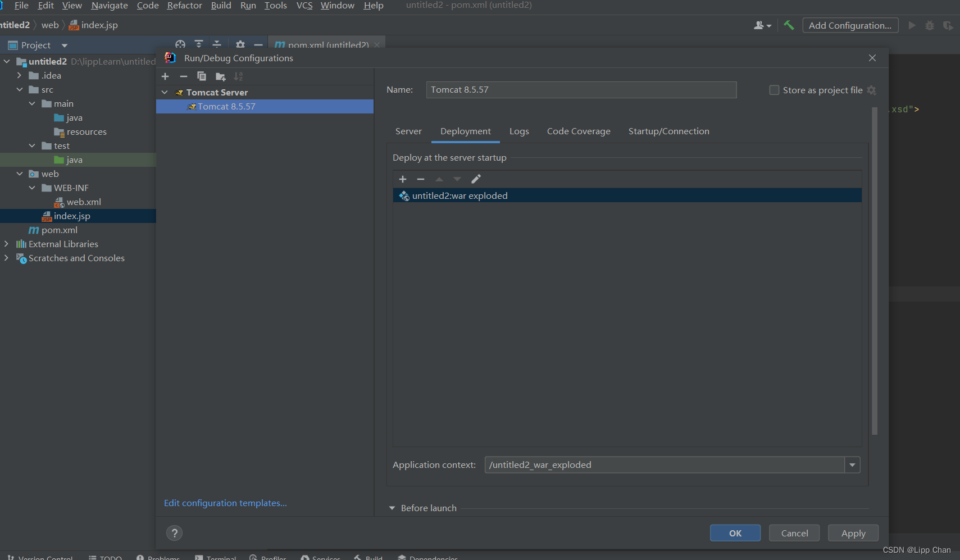Open settings gear next to Store as project file
This screenshot has width=960, height=560.
click(x=872, y=90)
